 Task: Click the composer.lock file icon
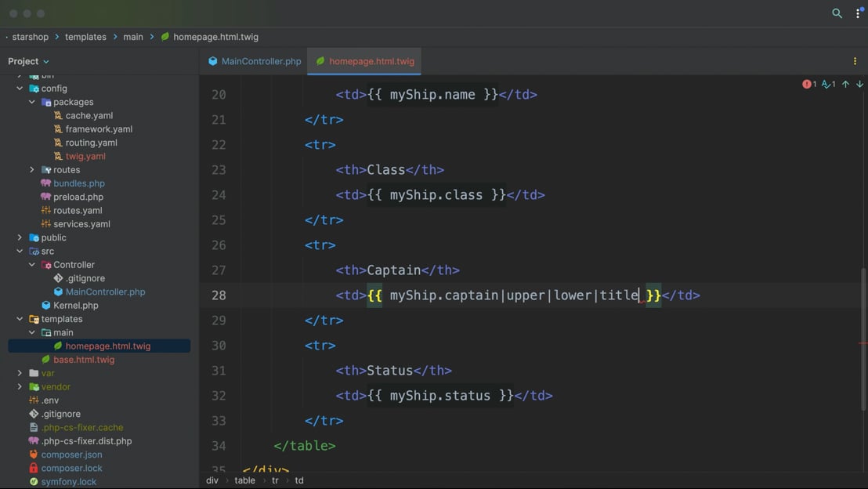(34, 468)
